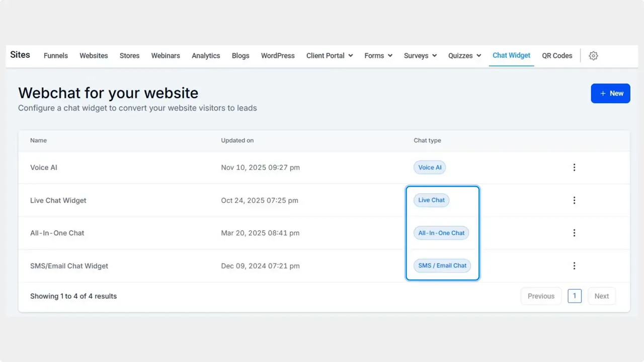Switch to the QR Codes tab
Image resolution: width=644 pixels, height=362 pixels.
557,56
